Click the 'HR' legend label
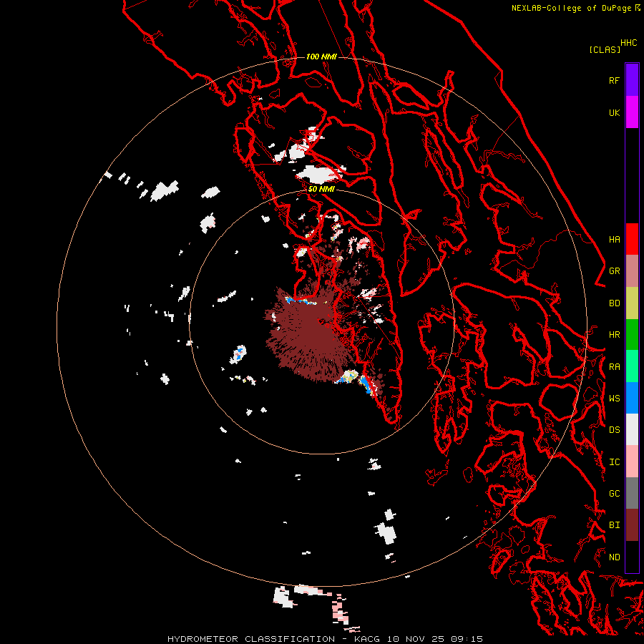This screenshot has width=644, height=644. click(614, 335)
